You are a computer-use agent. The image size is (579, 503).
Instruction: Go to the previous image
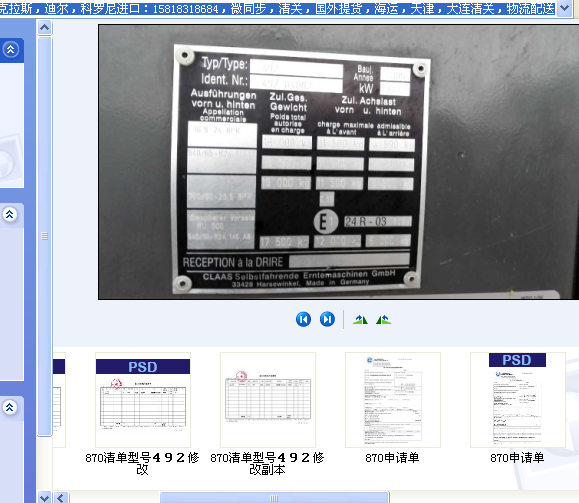click(x=303, y=319)
